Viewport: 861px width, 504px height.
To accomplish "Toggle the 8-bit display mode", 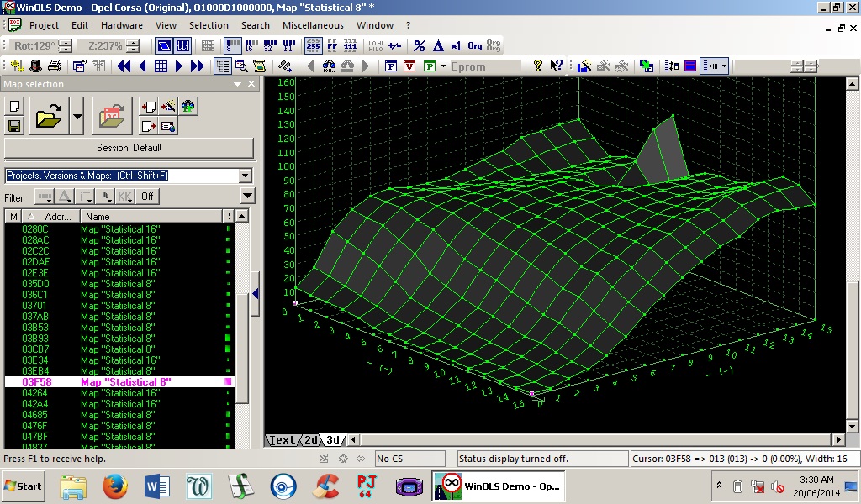I will tap(232, 46).
